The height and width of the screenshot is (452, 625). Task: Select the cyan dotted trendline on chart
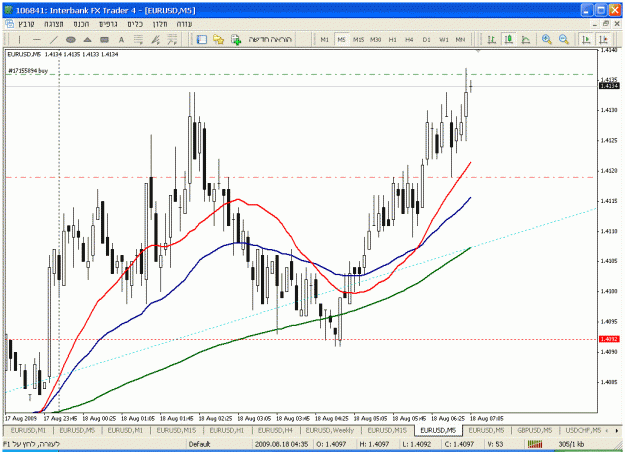point(518,230)
